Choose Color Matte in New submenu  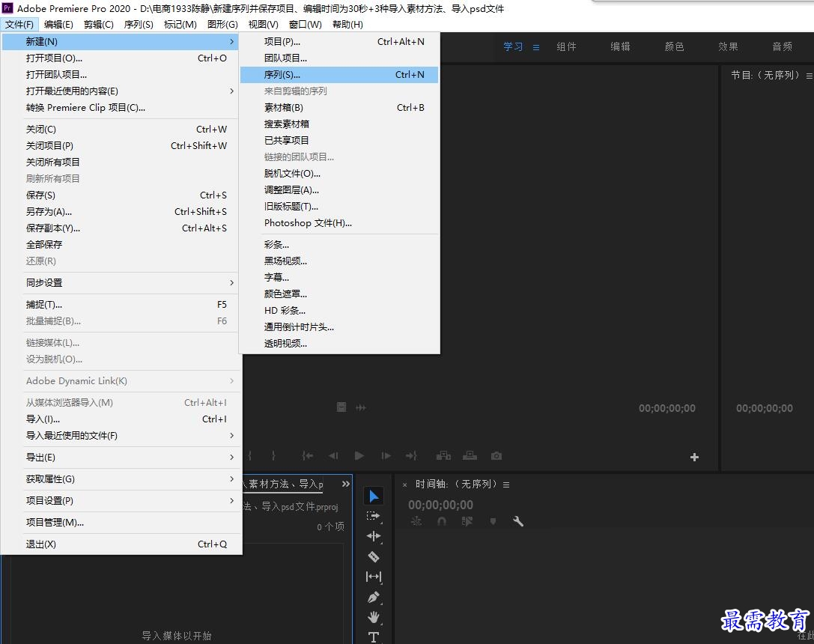(339, 294)
